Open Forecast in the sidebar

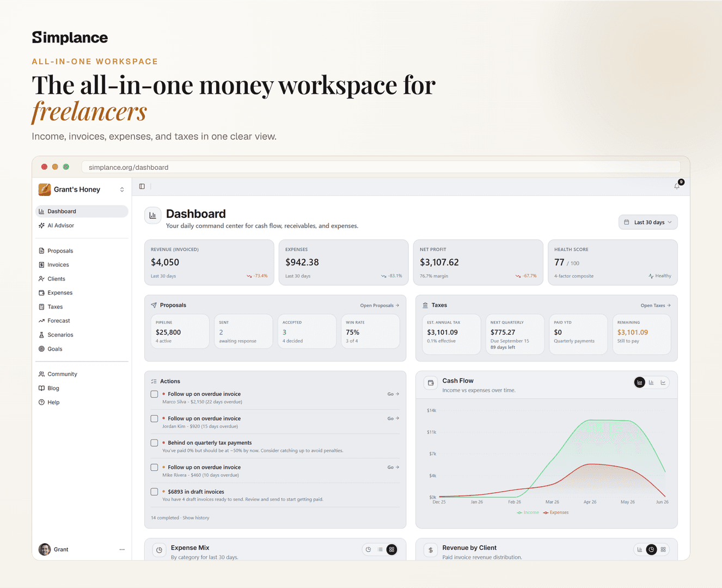click(x=82, y=321)
